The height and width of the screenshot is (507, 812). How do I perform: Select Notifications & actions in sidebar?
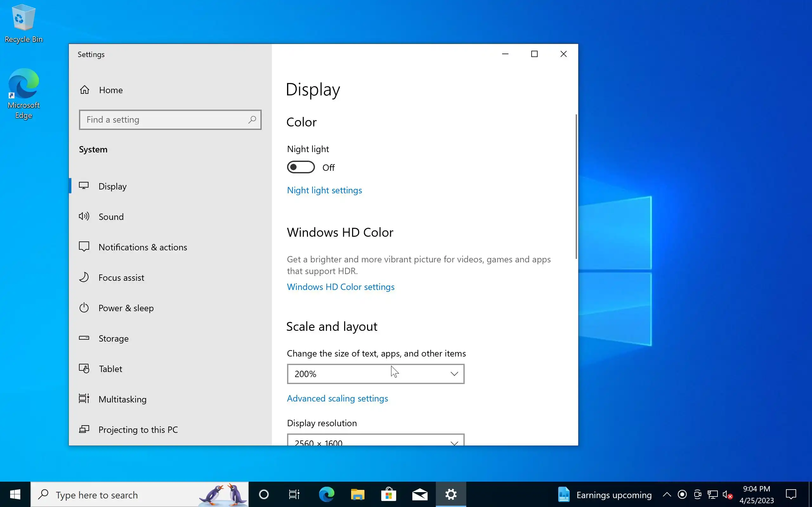tap(143, 247)
